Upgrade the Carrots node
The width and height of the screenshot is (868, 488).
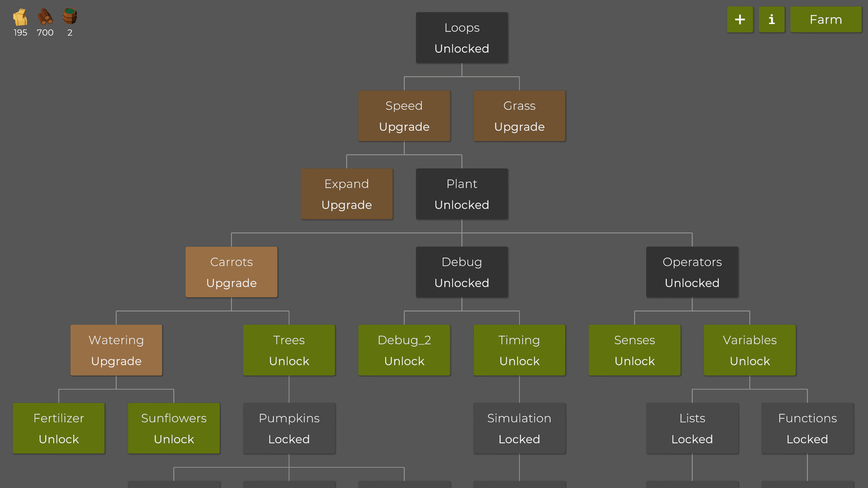click(231, 272)
